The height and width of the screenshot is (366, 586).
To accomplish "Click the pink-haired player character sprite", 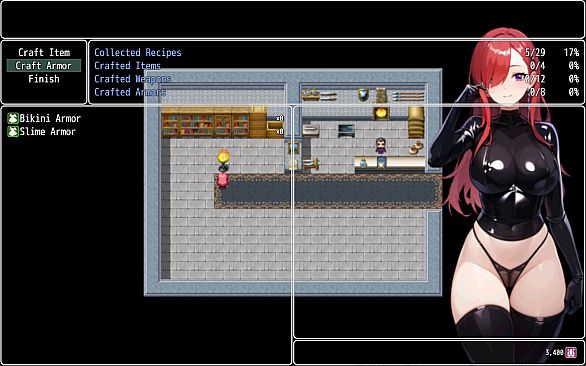I will coord(222,180).
